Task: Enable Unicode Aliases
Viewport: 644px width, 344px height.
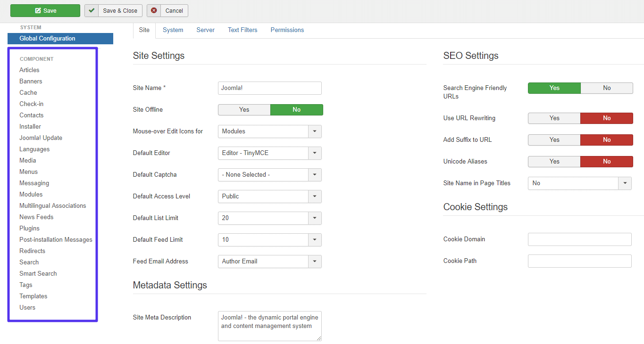Action: pos(554,161)
